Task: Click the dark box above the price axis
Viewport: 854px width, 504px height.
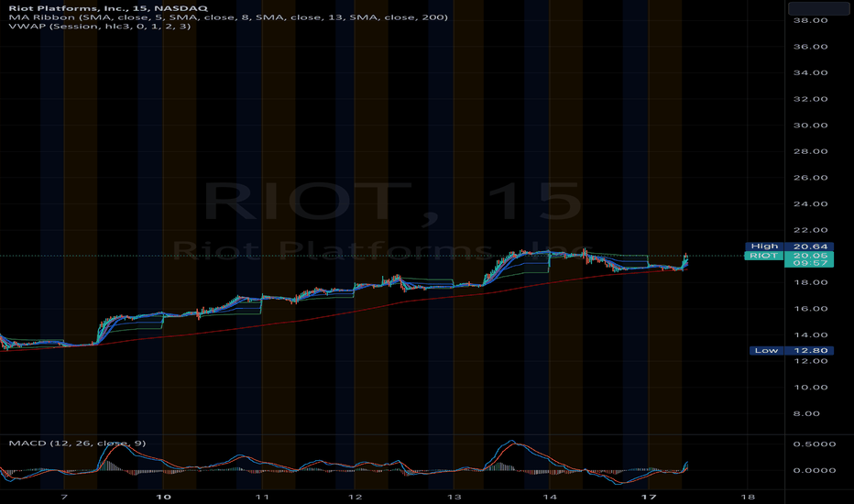Action: click(x=818, y=8)
